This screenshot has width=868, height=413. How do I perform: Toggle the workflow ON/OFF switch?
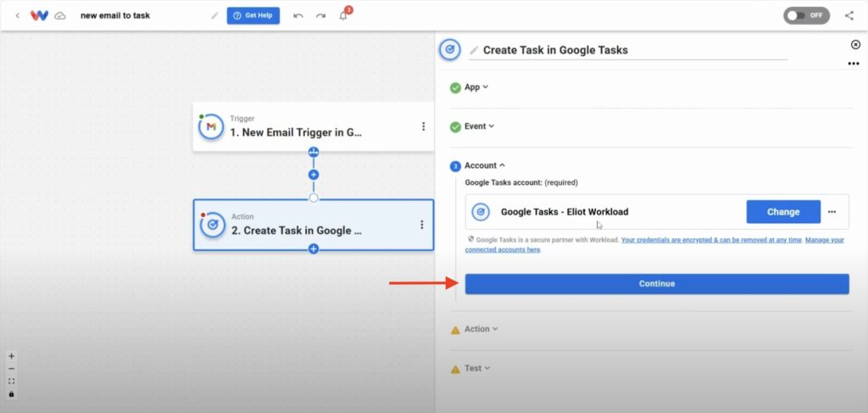(806, 15)
